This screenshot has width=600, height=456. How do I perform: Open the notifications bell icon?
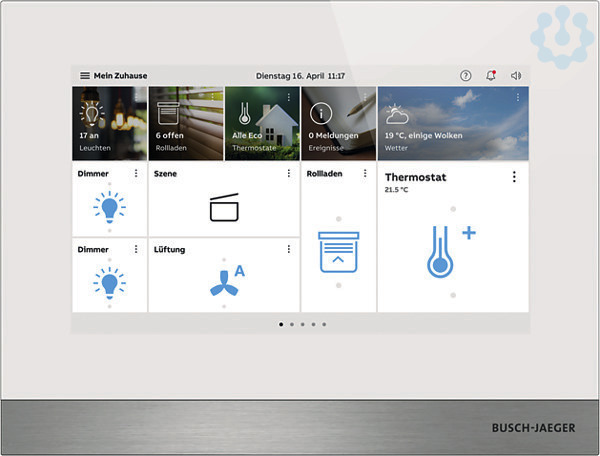pyautogui.click(x=491, y=76)
